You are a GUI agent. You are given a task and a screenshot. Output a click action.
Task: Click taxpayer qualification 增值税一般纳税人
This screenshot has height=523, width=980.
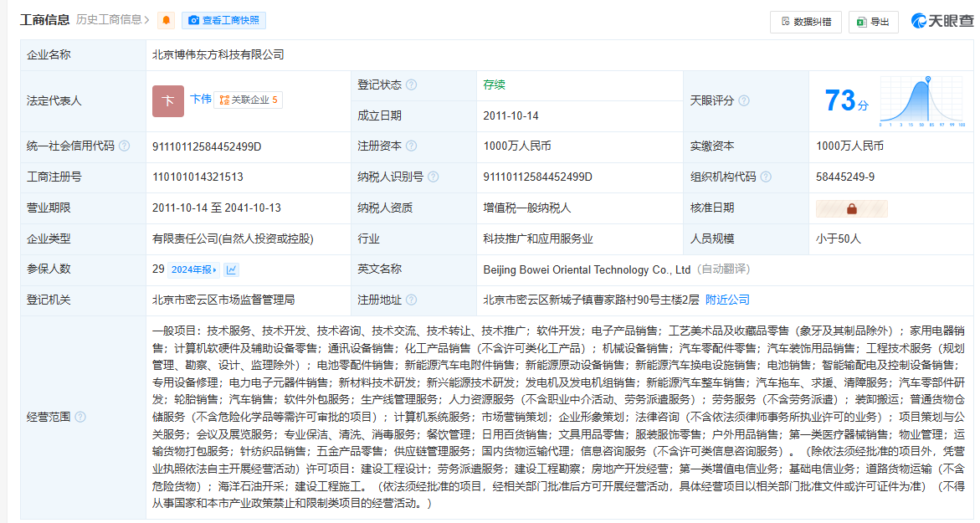click(x=527, y=208)
